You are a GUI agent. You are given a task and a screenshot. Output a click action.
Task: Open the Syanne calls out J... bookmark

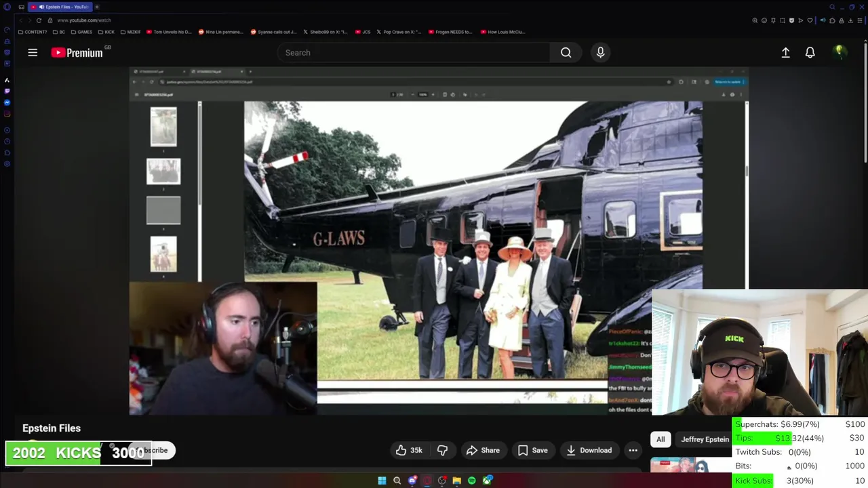coord(273,32)
